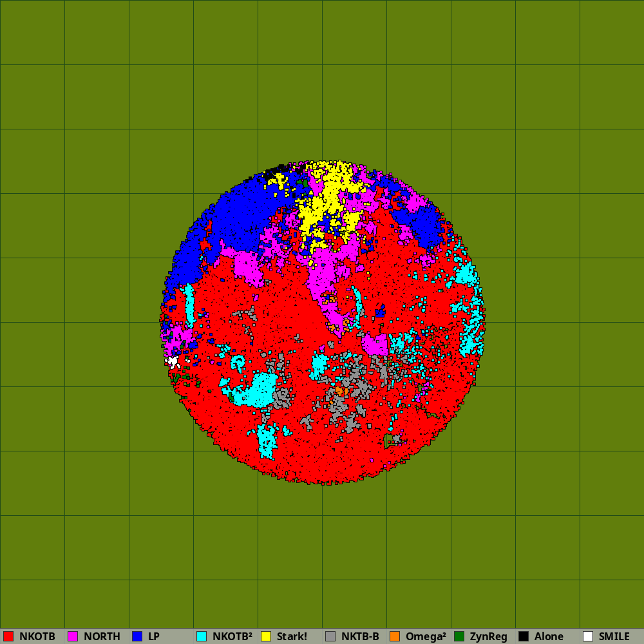Select the Omega² legend label
The image size is (644, 644).
tap(426, 636)
